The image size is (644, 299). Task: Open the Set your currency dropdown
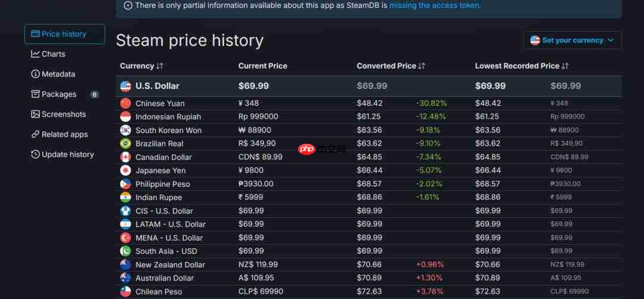[572, 41]
